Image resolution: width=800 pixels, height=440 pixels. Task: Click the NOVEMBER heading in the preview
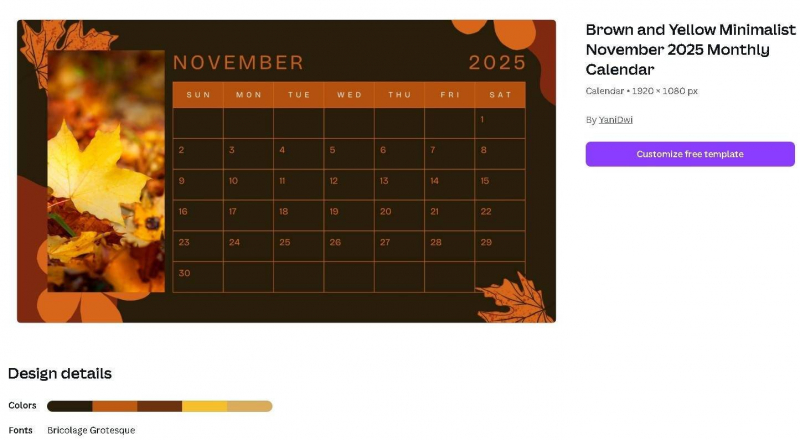[238, 63]
